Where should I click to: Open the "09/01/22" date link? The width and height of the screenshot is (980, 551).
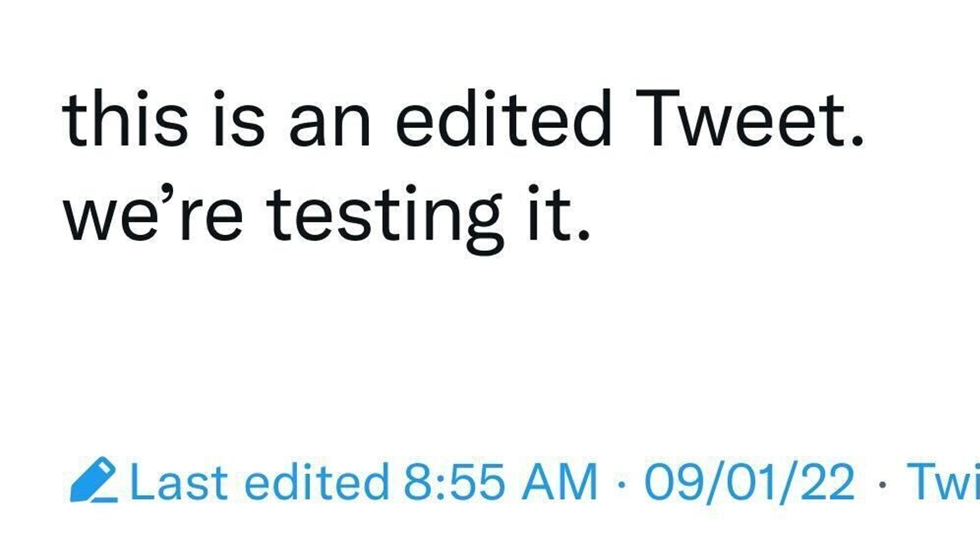tap(749, 483)
